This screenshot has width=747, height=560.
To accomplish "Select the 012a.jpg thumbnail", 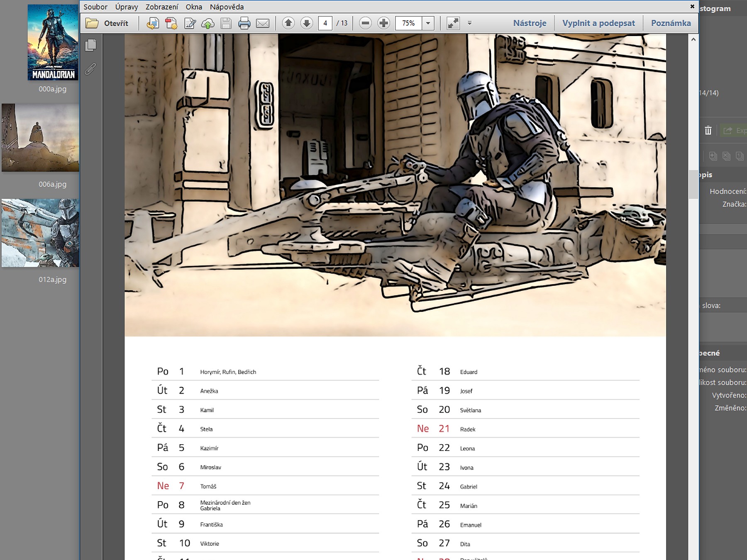I will [x=41, y=233].
